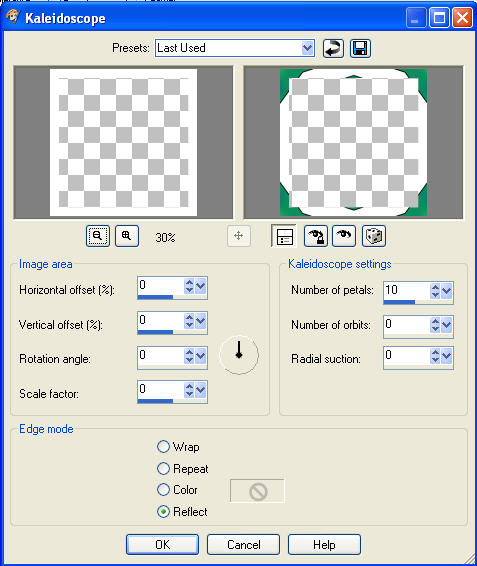Confirm the effect with OK button
The image size is (477, 566).
click(162, 544)
